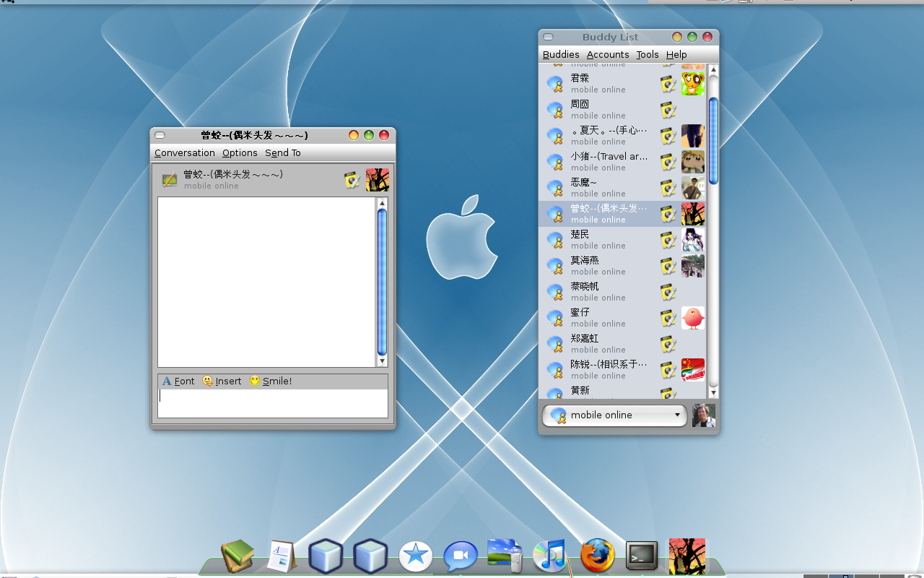This screenshot has height=578, width=924.
Task: Click the empty conversation history area
Action: 266,282
